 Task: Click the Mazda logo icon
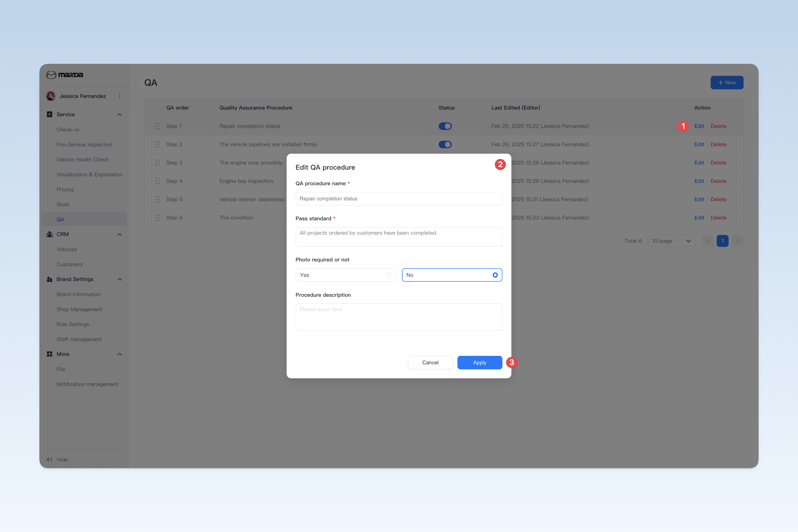click(x=51, y=75)
